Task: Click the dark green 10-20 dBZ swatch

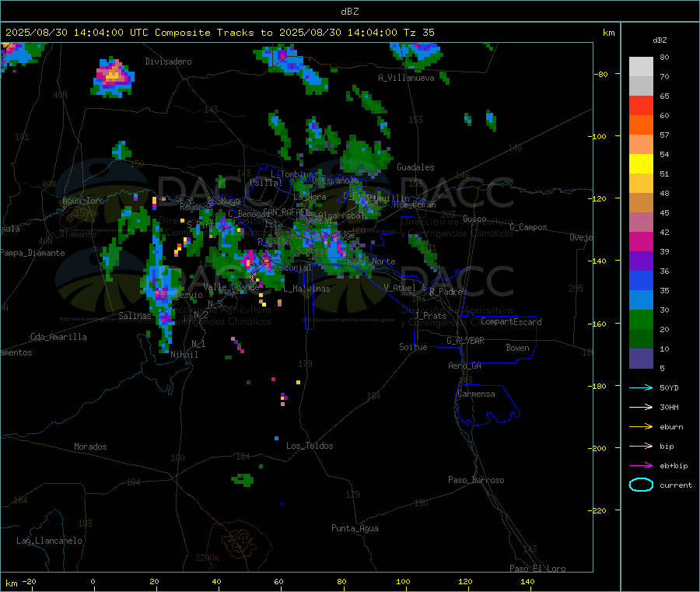Action: coord(641,339)
